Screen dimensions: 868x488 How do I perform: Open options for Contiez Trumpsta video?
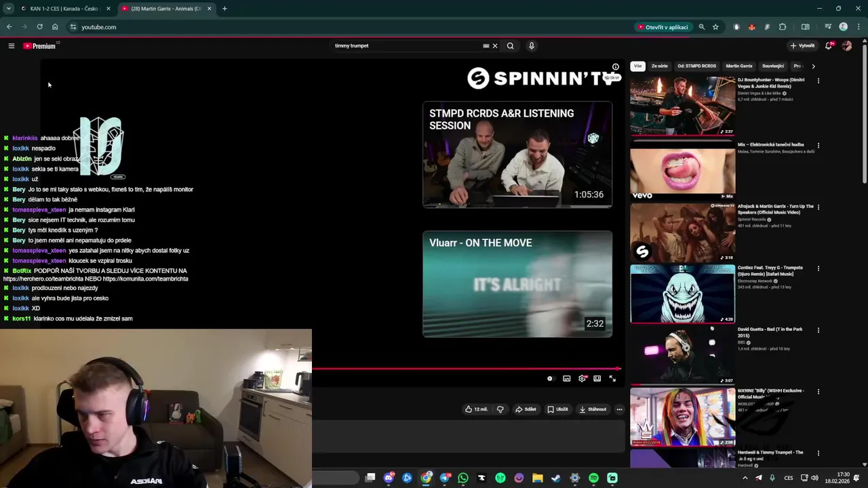[x=818, y=268]
